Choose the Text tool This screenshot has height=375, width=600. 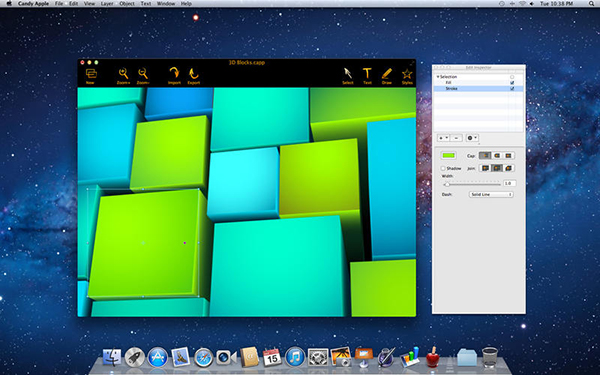367,73
